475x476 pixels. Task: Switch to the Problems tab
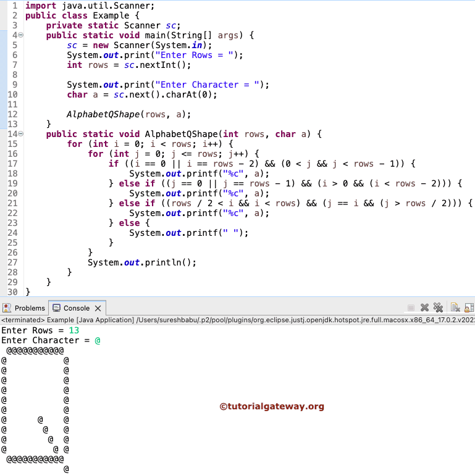[24, 308]
